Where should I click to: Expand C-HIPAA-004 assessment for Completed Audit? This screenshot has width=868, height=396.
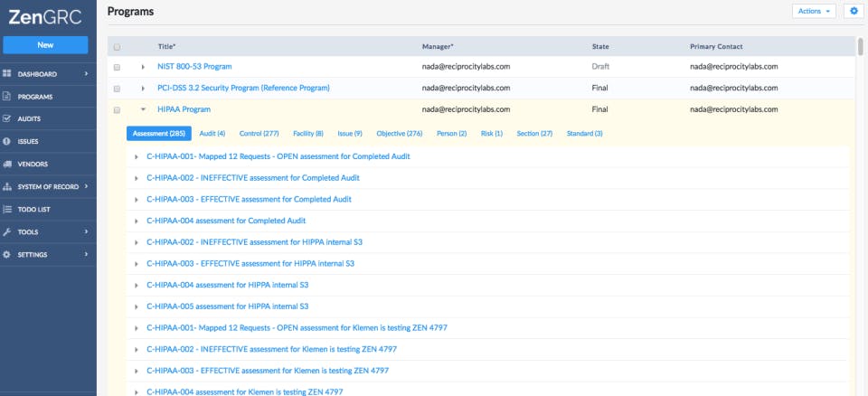137,221
